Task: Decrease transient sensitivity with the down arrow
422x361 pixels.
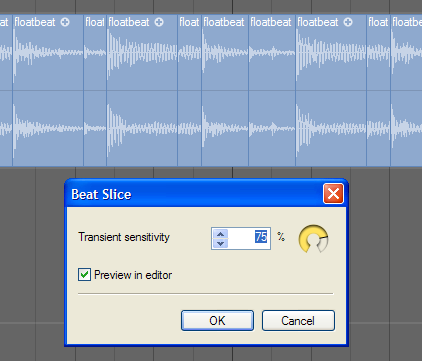Action: (x=220, y=243)
